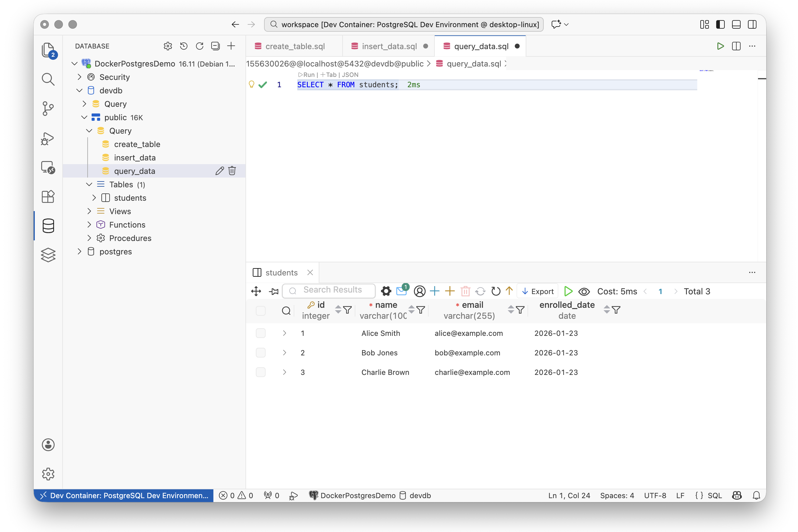The height and width of the screenshot is (532, 798).
Task: Toggle the select-all rows checkbox
Action: click(x=260, y=311)
